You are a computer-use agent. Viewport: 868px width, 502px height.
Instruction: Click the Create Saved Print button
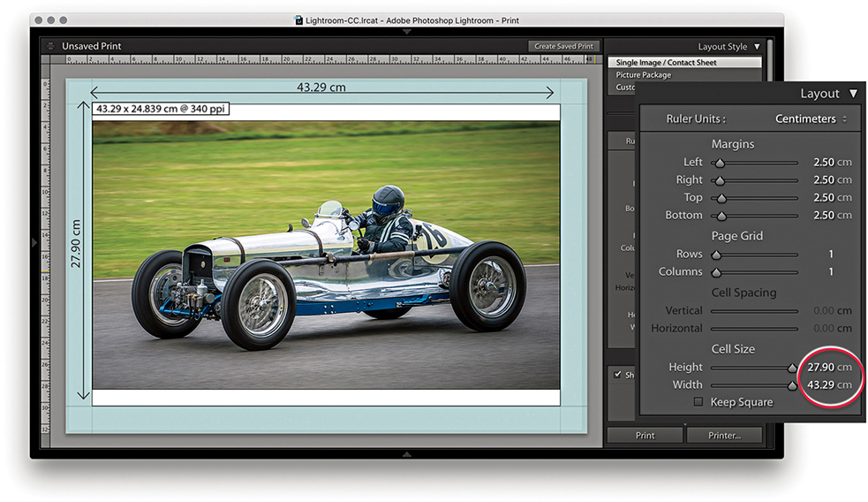point(564,46)
